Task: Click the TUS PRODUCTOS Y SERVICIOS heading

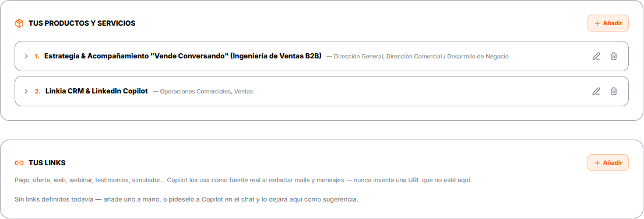Action: pos(82,23)
